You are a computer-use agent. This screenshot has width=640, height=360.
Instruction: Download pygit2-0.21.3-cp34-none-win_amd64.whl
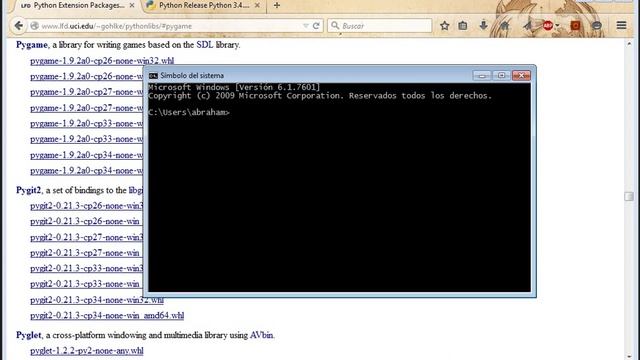click(107, 316)
